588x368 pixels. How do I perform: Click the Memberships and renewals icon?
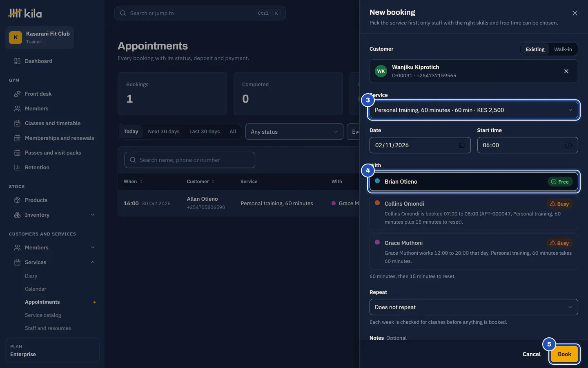click(x=17, y=138)
